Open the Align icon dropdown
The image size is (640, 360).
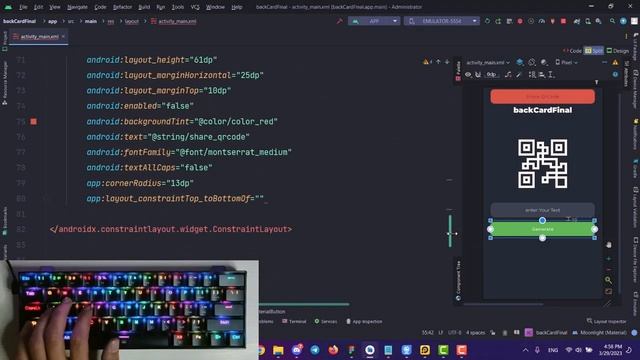click(542, 75)
